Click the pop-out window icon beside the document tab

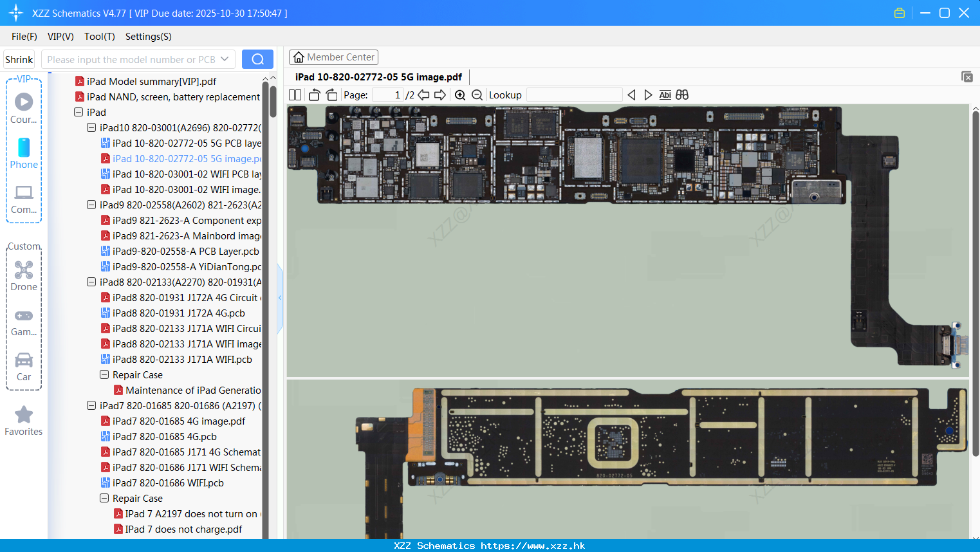[966, 77]
